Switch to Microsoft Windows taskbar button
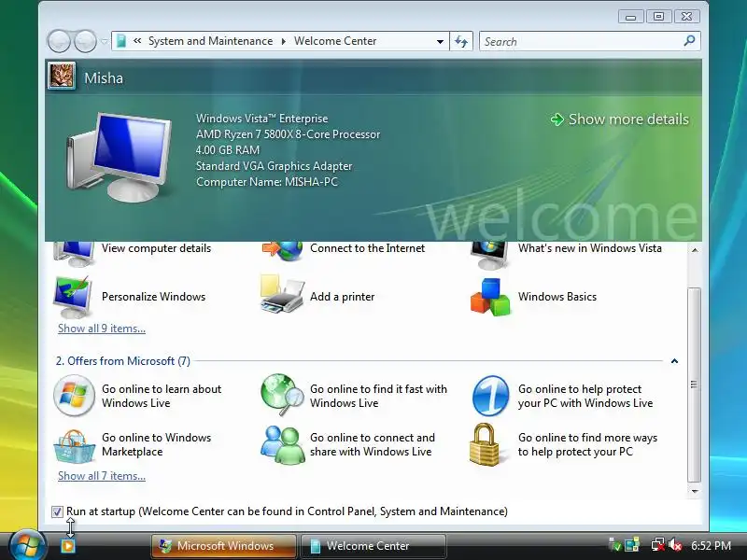Screen dimensions: 747x560 [x=224, y=546]
